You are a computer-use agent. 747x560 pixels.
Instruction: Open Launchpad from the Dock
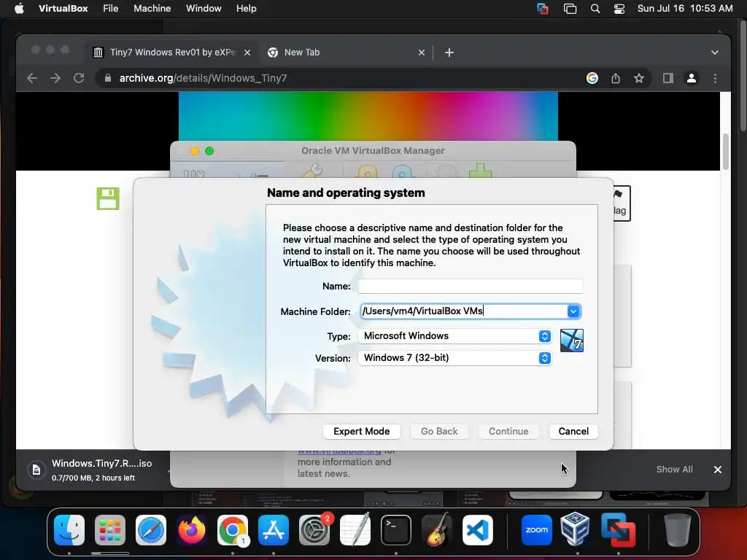coord(110,530)
